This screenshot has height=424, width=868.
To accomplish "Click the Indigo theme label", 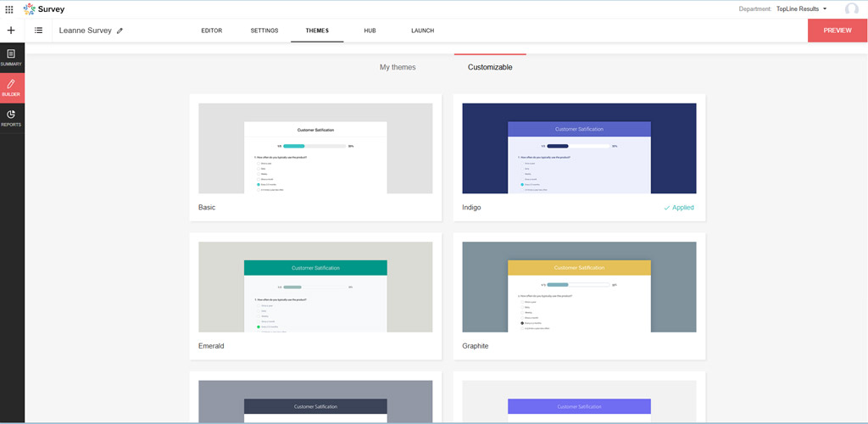I will point(471,208).
